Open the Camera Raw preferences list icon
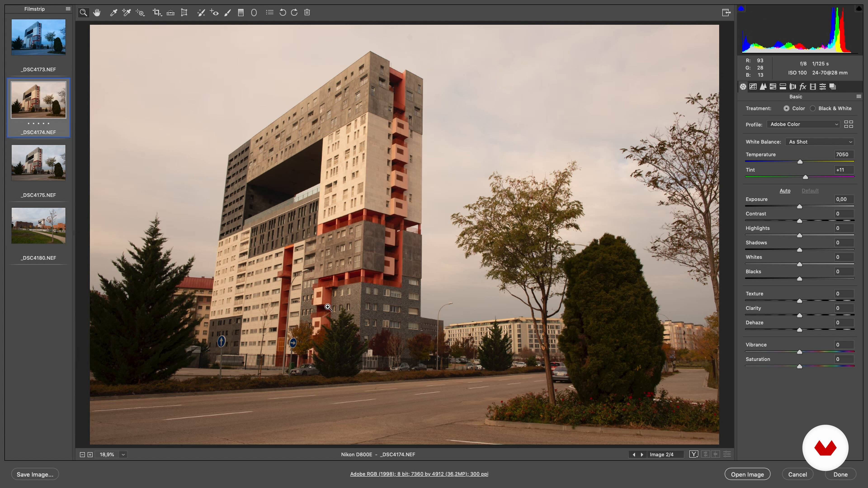This screenshot has width=868, height=488. [x=270, y=12]
